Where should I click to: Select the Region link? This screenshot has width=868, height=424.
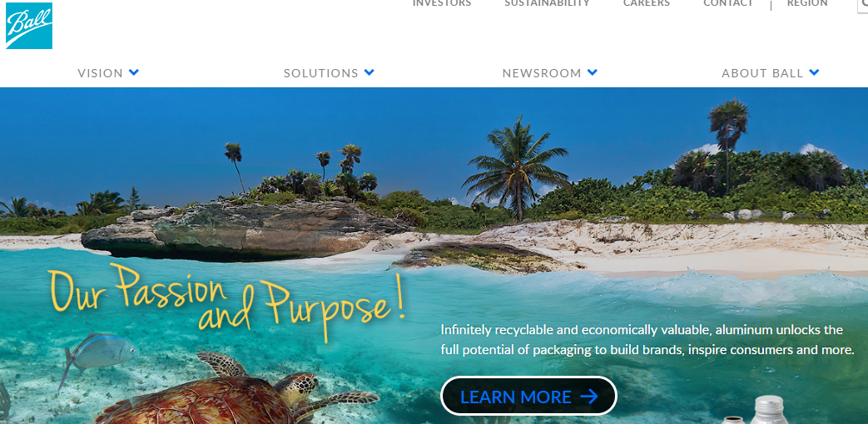click(807, 3)
